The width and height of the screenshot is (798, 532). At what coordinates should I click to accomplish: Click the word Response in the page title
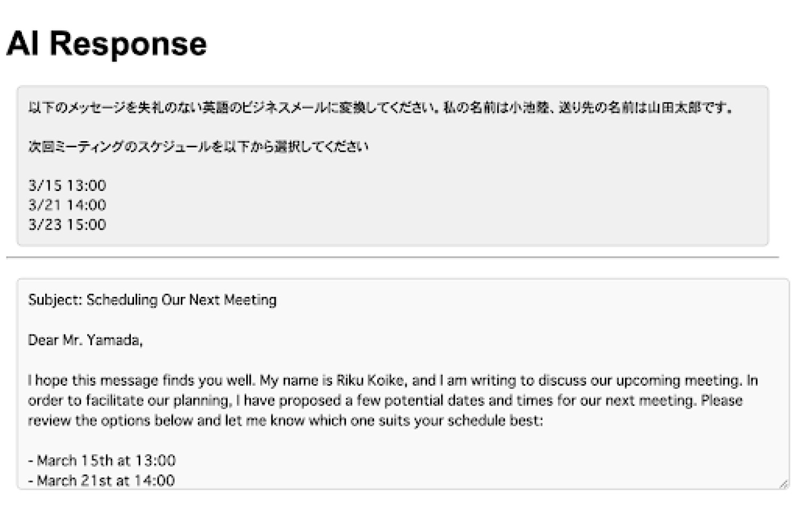pos(128,44)
